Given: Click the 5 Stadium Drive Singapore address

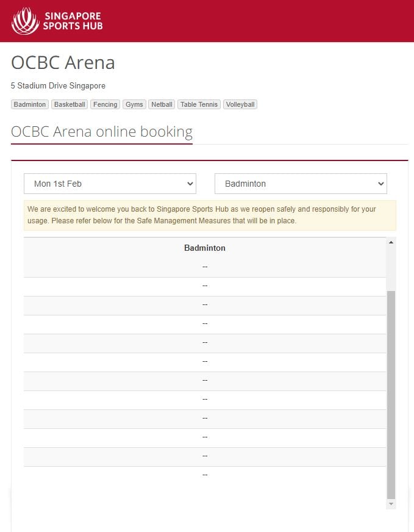Looking at the screenshot, I should click(x=58, y=86).
